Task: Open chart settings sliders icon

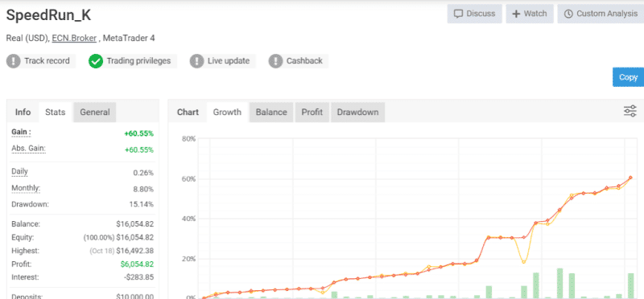Action: pyautogui.click(x=630, y=111)
